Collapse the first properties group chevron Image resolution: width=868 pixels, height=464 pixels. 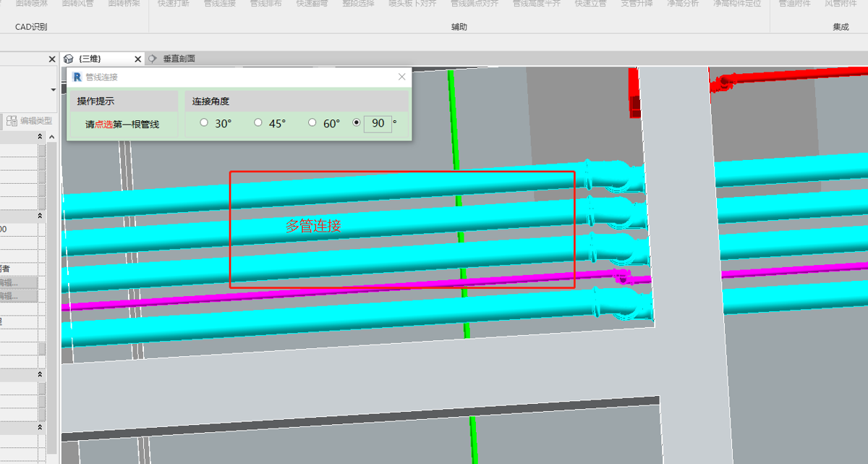(x=41, y=137)
